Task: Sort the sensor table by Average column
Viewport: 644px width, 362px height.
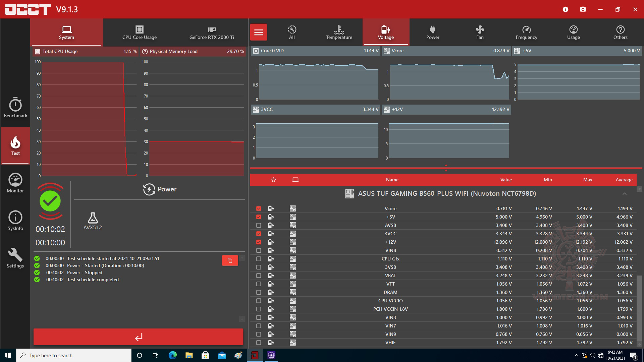Action: point(624,180)
